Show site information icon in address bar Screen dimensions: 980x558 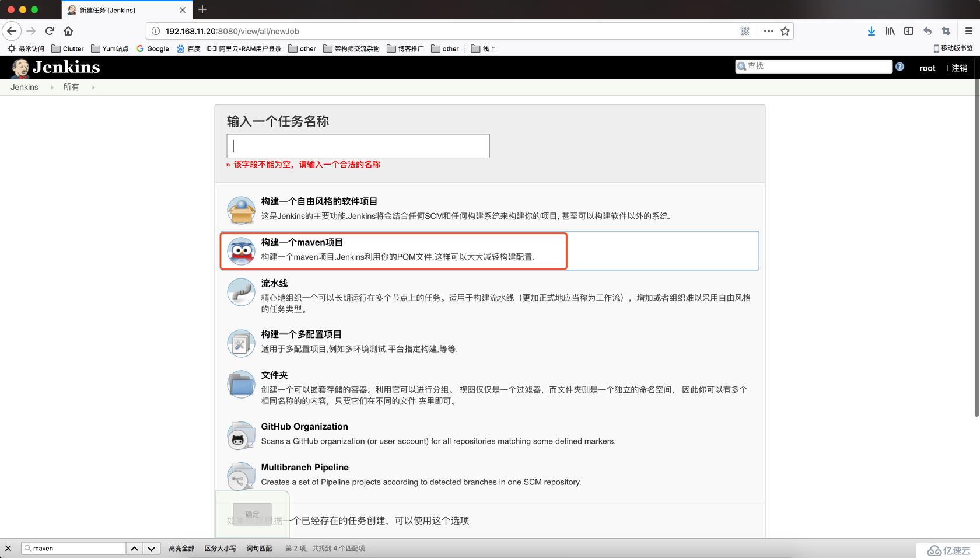click(x=156, y=31)
